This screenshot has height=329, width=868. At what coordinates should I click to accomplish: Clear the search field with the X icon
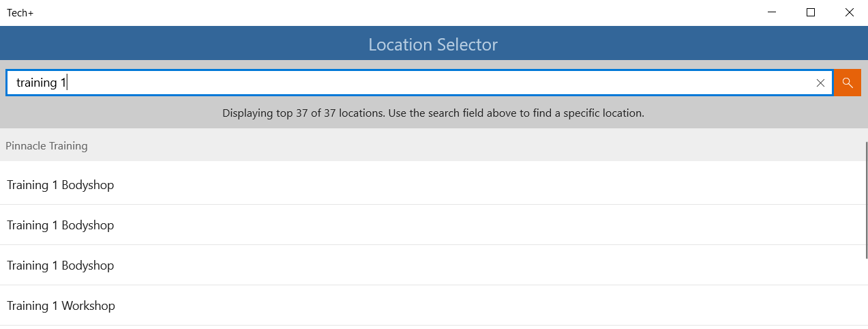tap(820, 83)
